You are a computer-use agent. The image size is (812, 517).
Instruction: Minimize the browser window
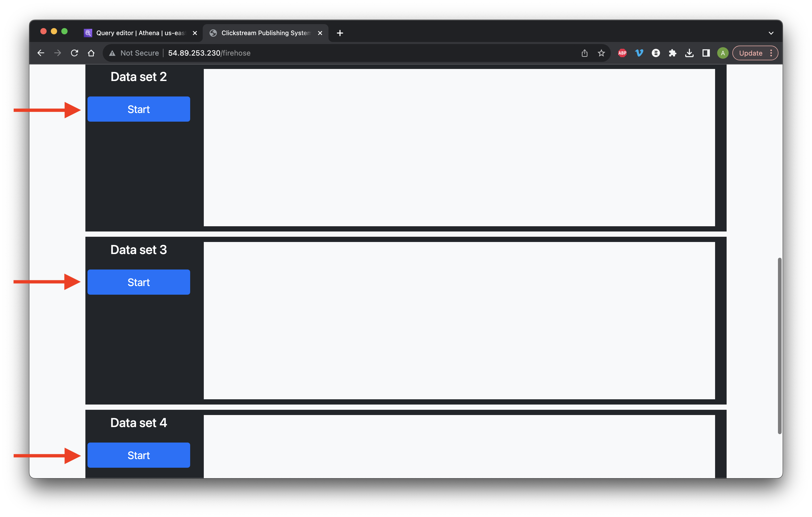point(54,31)
